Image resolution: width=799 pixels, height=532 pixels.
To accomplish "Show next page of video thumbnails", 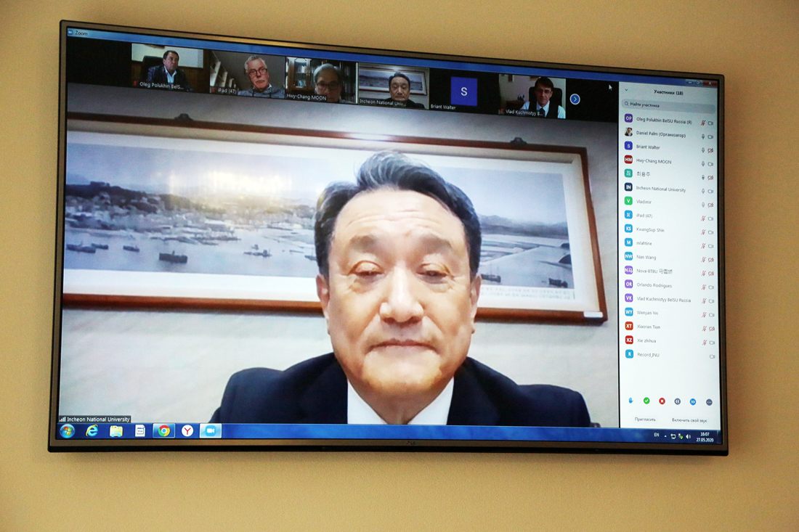I will [575, 99].
